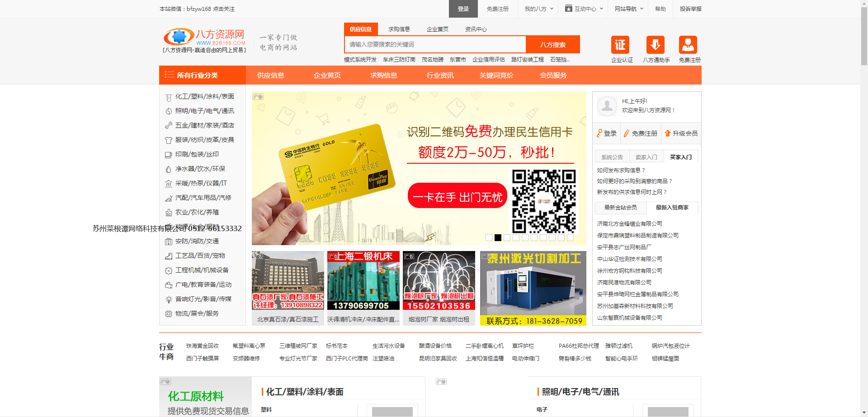Image resolution: width=868 pixels, height=417 pixels.
Task: Select the 企业黄页 search tab
Action: [438, 29]
